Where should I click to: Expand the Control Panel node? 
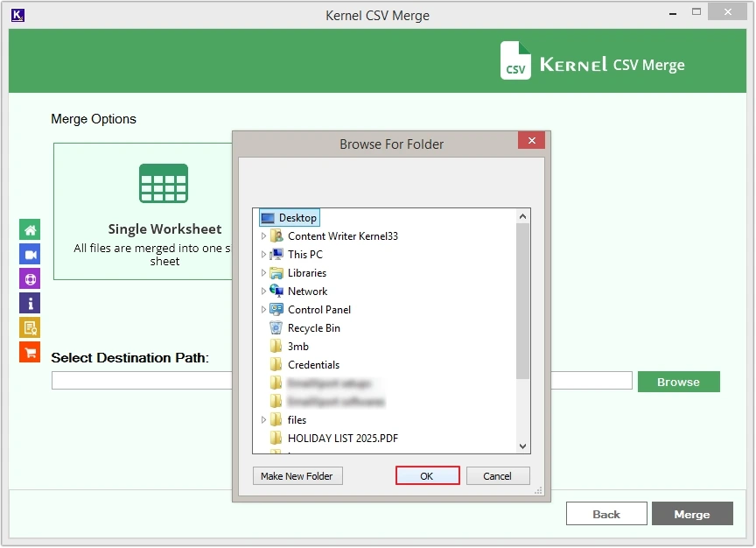[x=263, y=310]
